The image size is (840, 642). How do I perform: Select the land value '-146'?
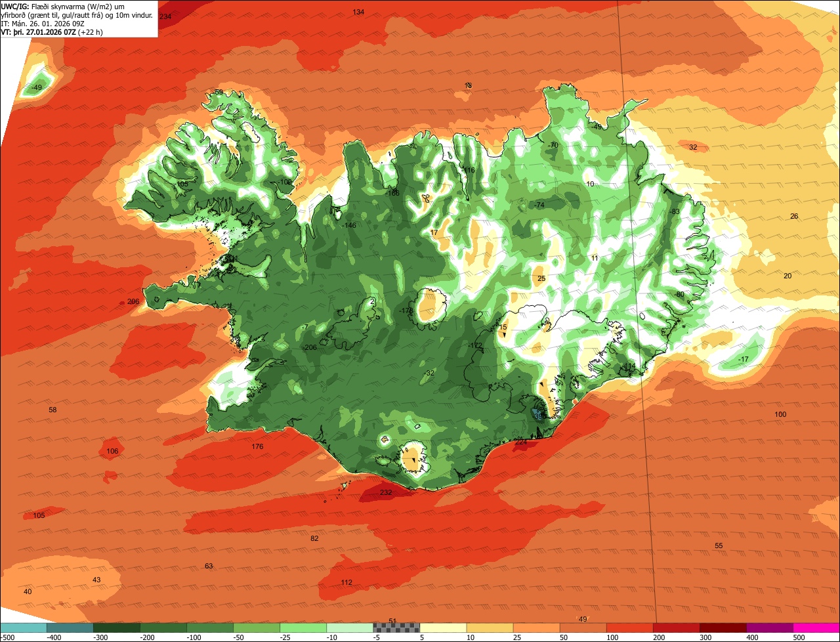(349, 226)
